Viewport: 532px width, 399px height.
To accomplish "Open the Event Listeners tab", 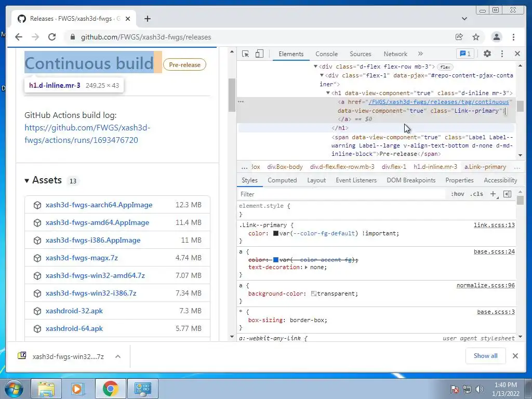I will (x=356, y=180).
